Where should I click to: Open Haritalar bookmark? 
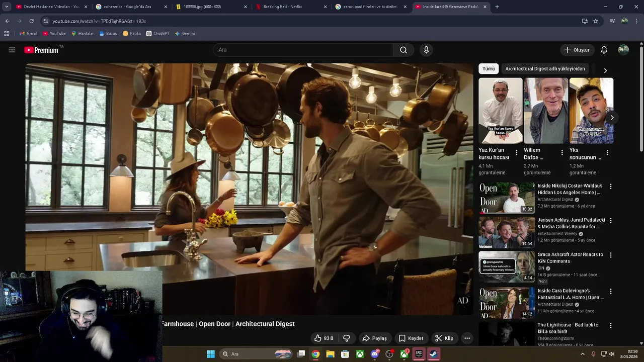83,34
